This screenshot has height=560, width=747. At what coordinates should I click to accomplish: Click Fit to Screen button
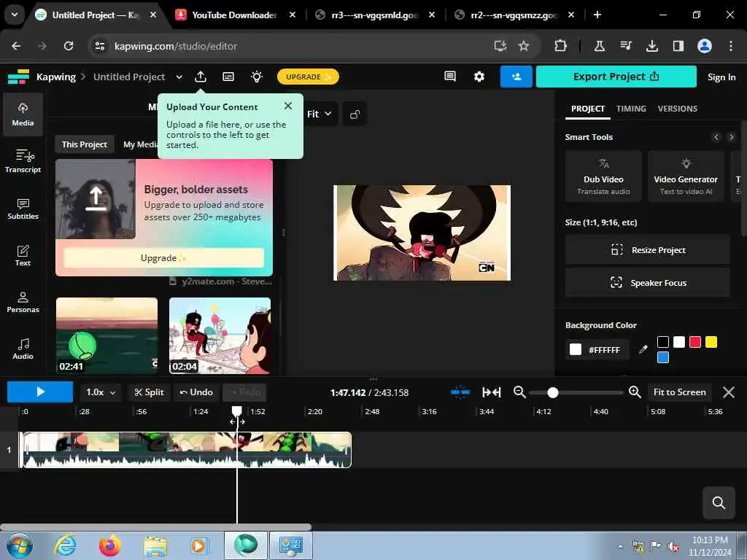[679, 392]
